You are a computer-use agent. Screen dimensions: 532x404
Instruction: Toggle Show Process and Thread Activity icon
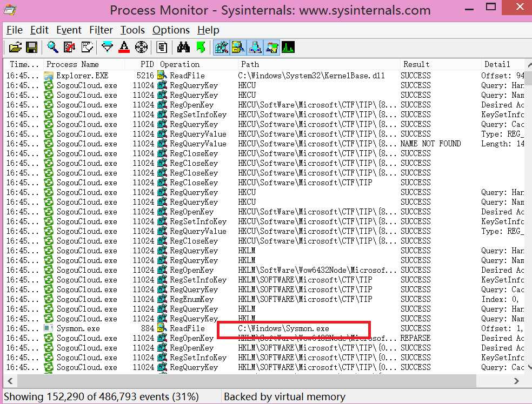(x=272, y=48)
